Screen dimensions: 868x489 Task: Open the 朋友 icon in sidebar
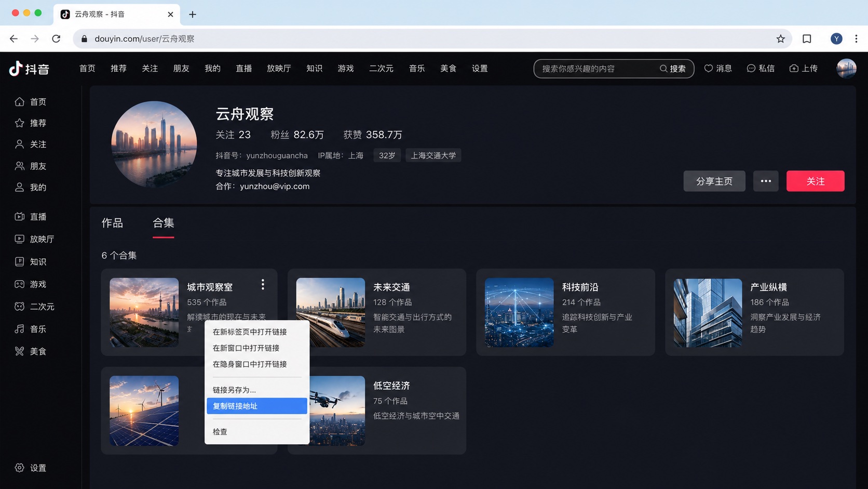pyautogui.click(x=19, y=166)
